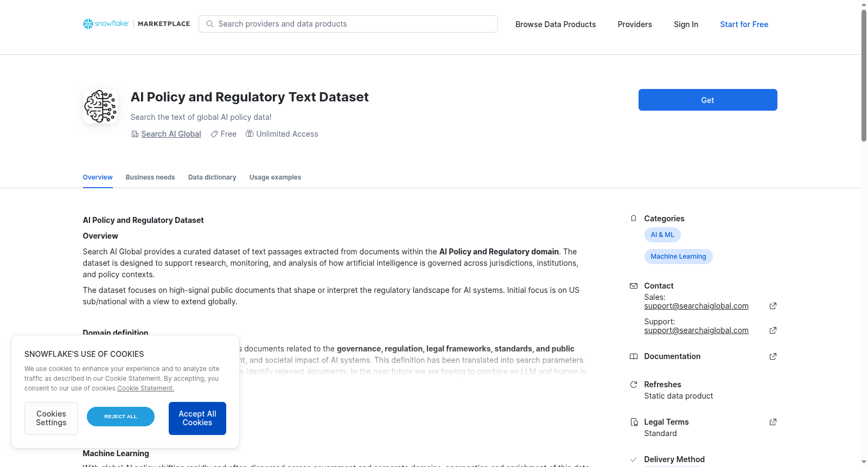Click the blue Get button

[x=708, y=100]
